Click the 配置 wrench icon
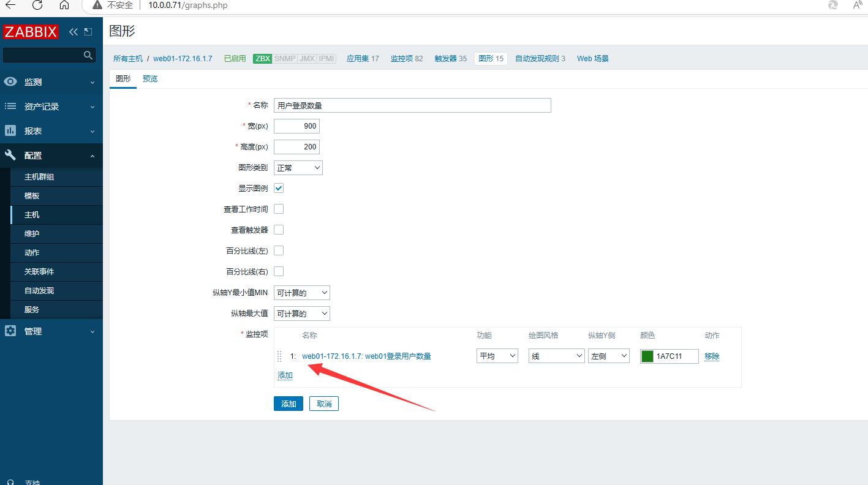The height and width of the screenshot is (485, 868). (10, 156)
